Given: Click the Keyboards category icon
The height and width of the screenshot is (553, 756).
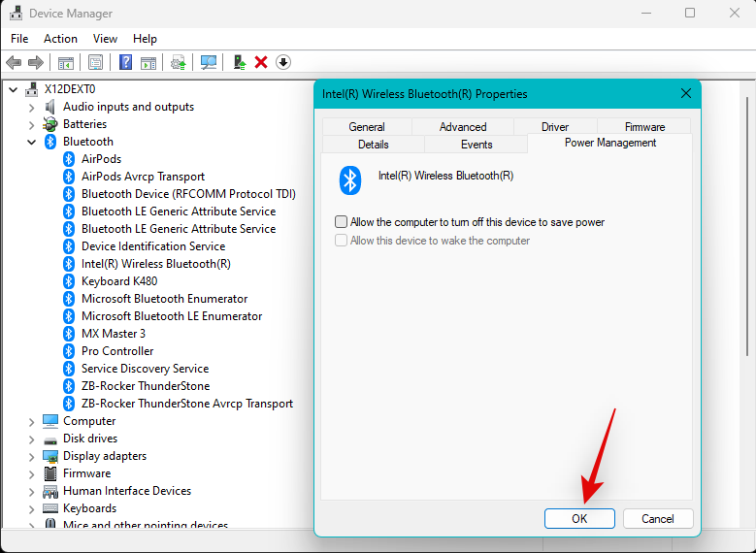Looking at the screenshot, I should (x=50, y=508).
